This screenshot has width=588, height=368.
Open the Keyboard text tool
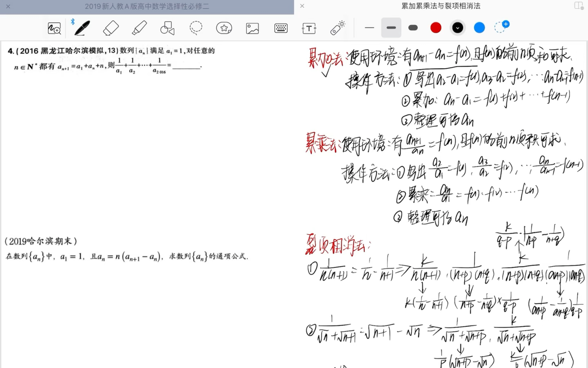[x=281, y=28]
